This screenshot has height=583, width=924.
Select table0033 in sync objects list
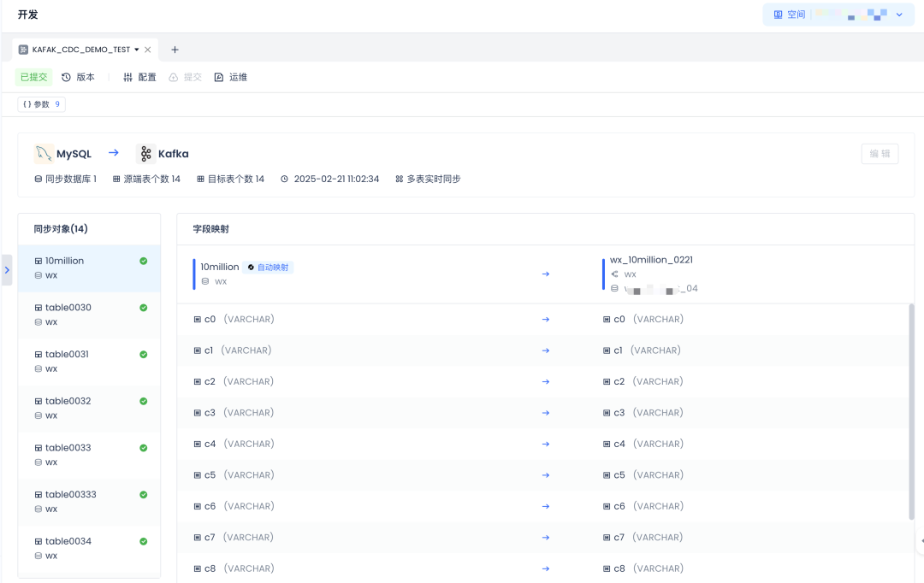click(x=89, y=456)
